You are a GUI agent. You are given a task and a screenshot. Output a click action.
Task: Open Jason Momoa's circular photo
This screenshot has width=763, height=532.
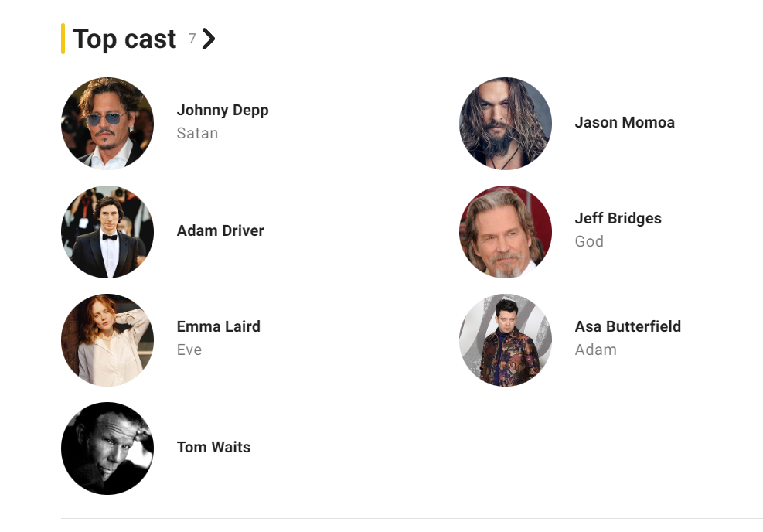tap(506, 123)
